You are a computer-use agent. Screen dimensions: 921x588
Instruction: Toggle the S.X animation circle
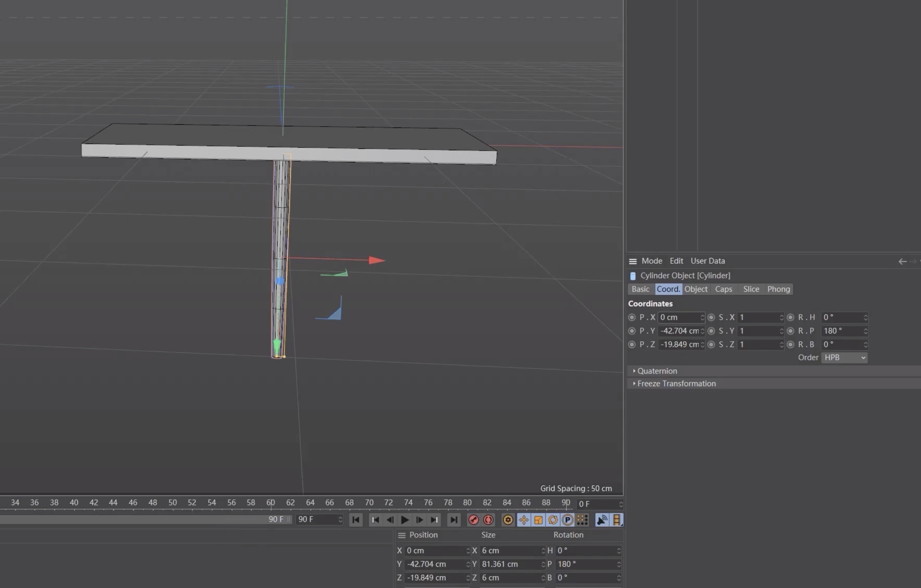point(711,317)
